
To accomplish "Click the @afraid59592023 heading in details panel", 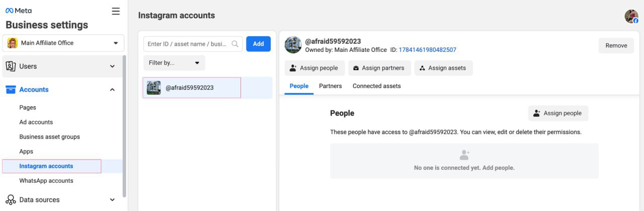I will pyautogui.click(x=333, y=41).
